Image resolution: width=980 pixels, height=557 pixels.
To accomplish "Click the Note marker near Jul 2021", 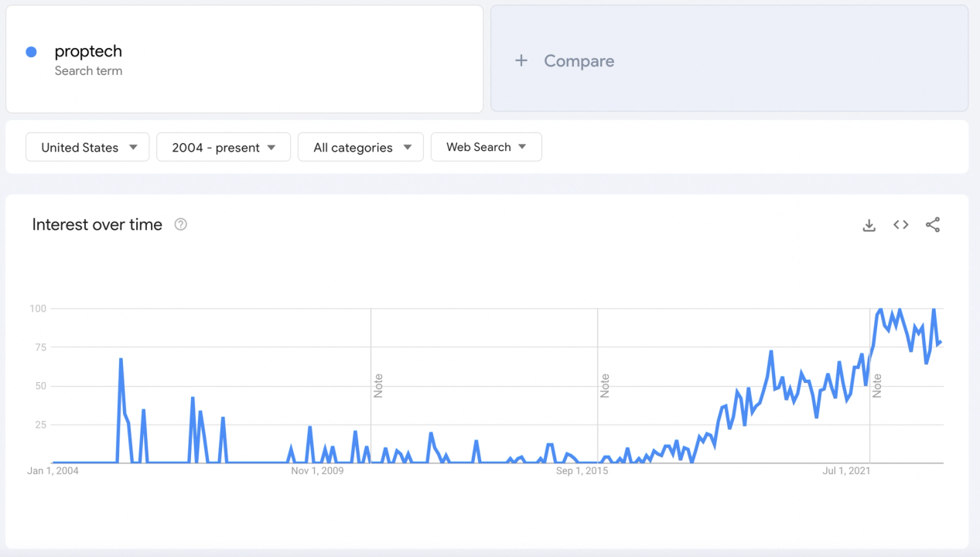I will pos(877,385).
